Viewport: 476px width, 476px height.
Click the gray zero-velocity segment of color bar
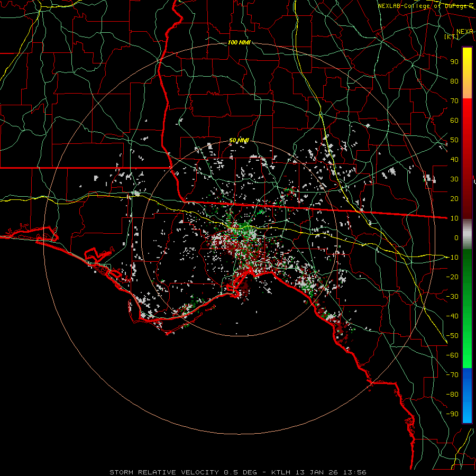tap(467, 234)
